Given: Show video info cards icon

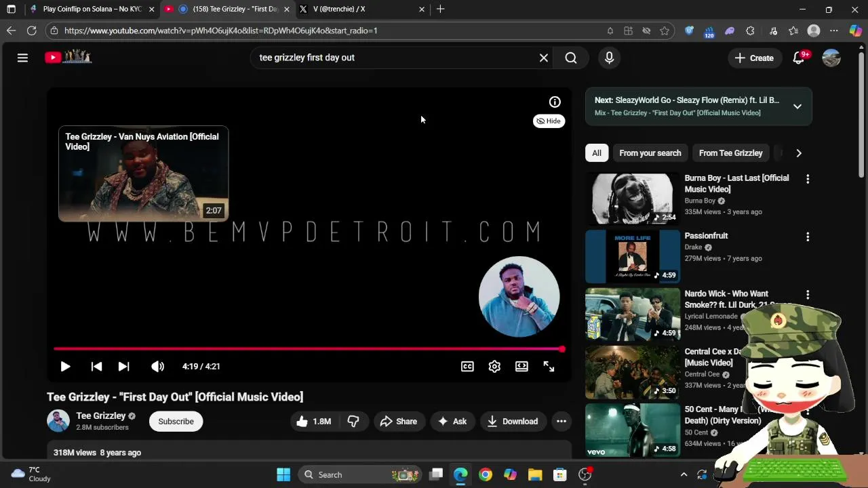Looking at the screenshot, I should 555,102.
